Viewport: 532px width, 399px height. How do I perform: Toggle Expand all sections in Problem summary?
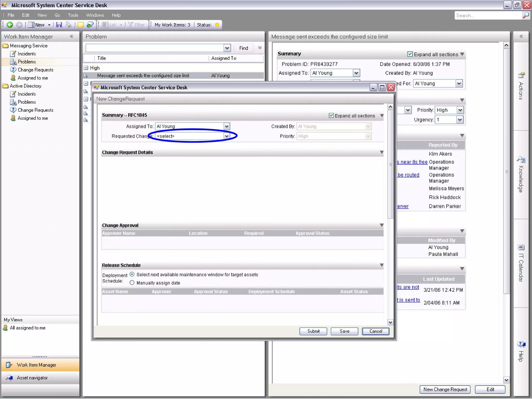pyautogui.click(x=410, y=54)
